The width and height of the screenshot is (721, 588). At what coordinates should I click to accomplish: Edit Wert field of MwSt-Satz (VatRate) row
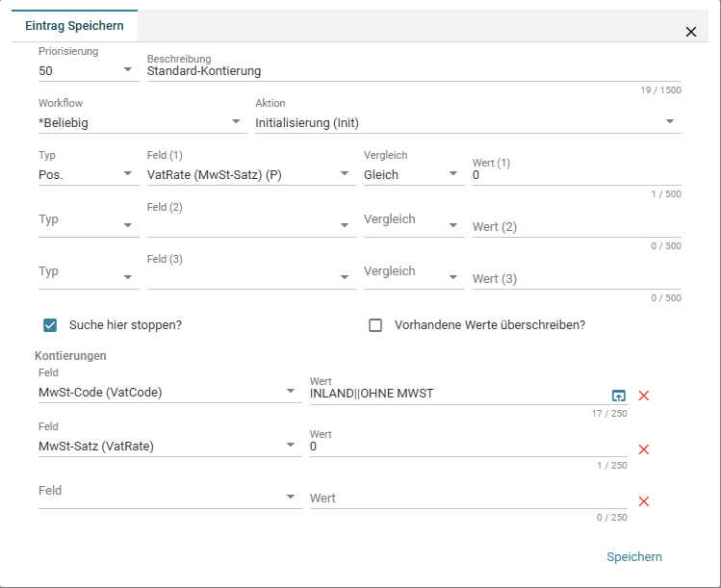coord(469,447)
